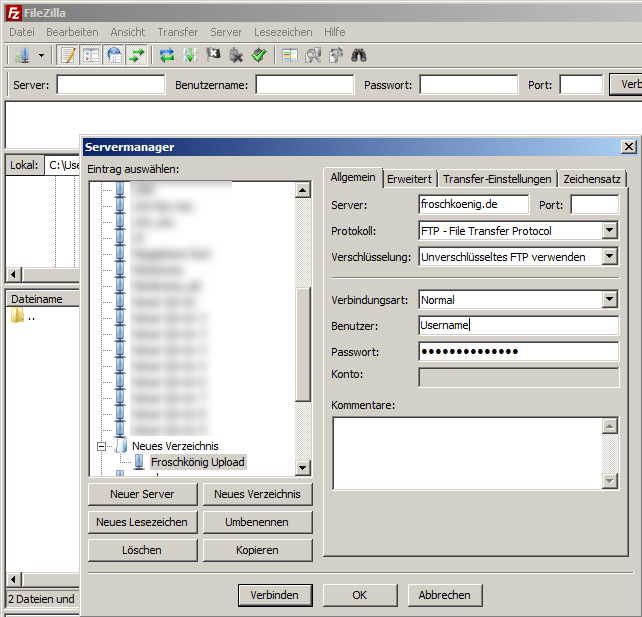642x617 pixels.
Task: Click the Neuer Server button
Action: (141, 494)
